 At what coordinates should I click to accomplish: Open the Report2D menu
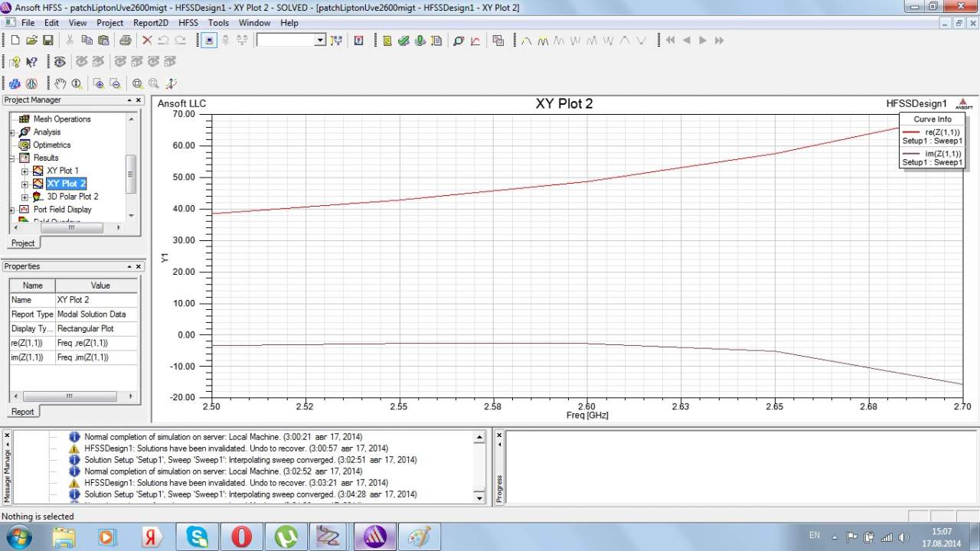click(x=150, y=23)
